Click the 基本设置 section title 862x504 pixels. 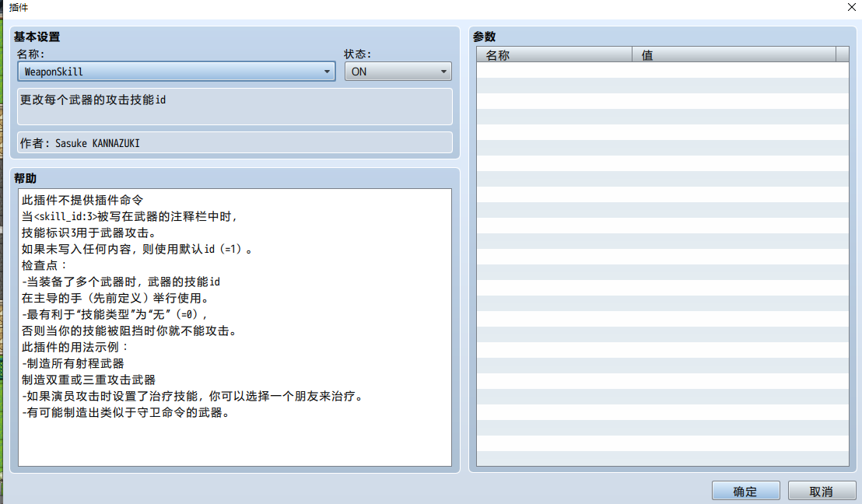tap(37, 37)
